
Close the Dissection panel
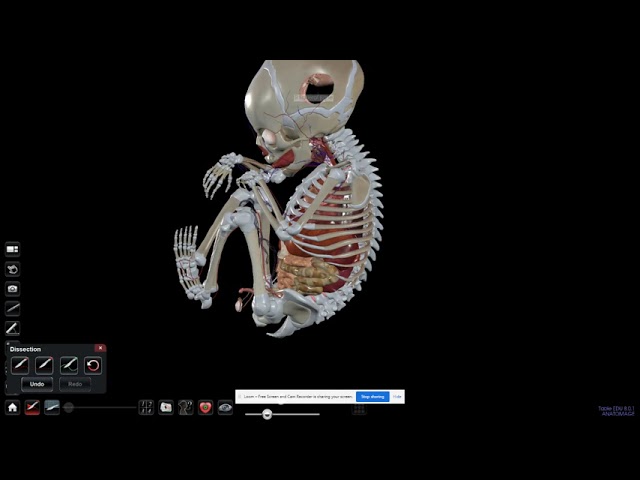click(100, 348)
